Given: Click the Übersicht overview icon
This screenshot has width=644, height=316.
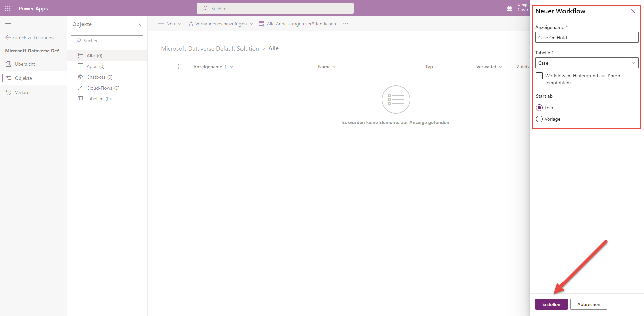Looking at the screenshot, I should [x=8, y=64].
